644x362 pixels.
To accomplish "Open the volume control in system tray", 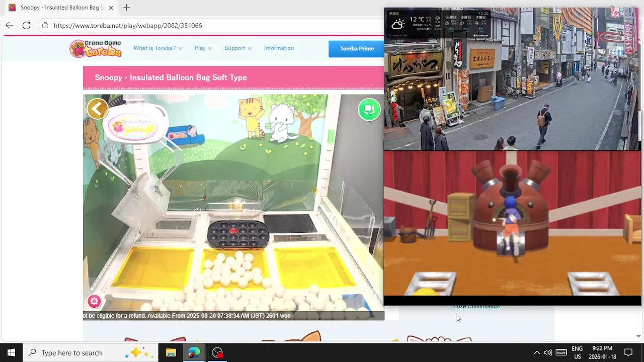I will (x=548, y=352).
